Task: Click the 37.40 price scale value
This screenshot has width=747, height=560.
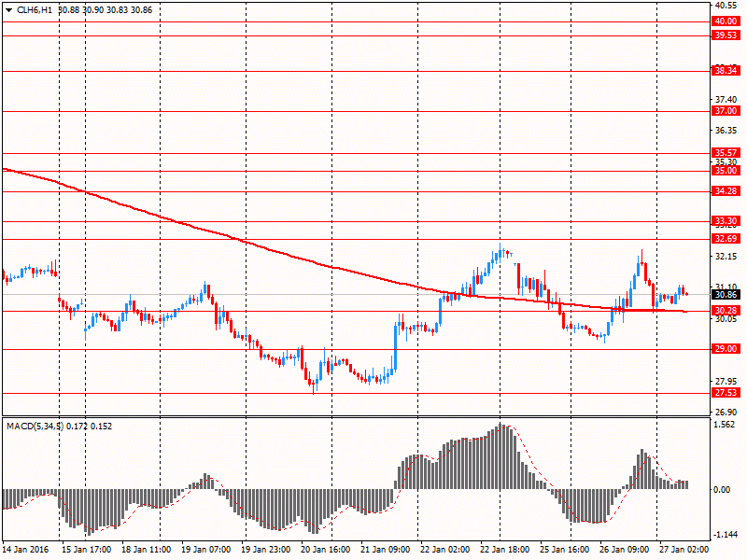Action: 726,100
